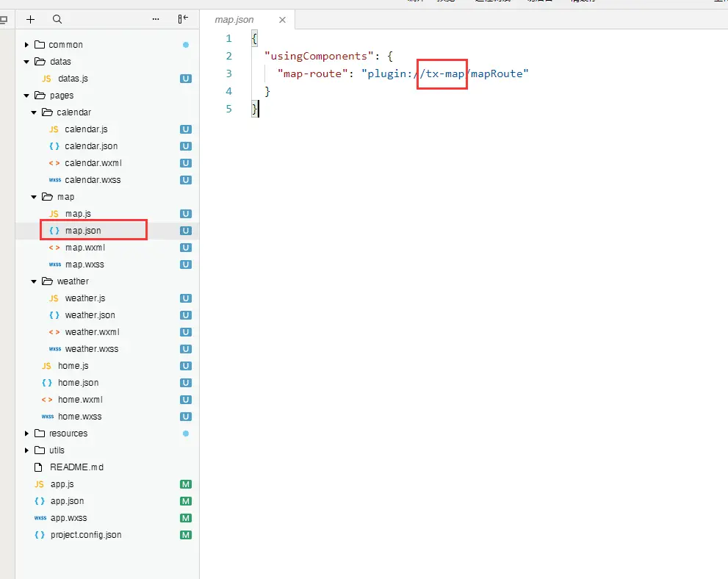Click the angle-bracket icon beside home.wxml
The height and width of the screenshot is (579, 728).
pyautogui.click(x=47, y=399)
